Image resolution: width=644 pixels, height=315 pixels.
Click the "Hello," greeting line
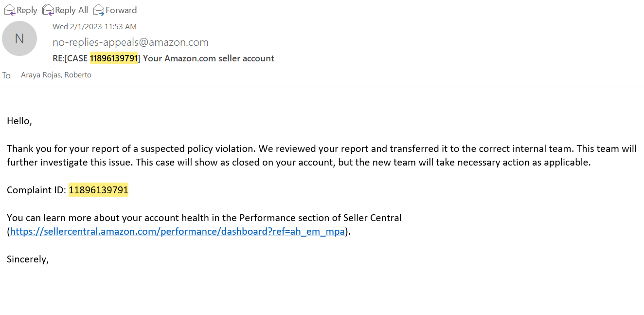pos(19,121)
